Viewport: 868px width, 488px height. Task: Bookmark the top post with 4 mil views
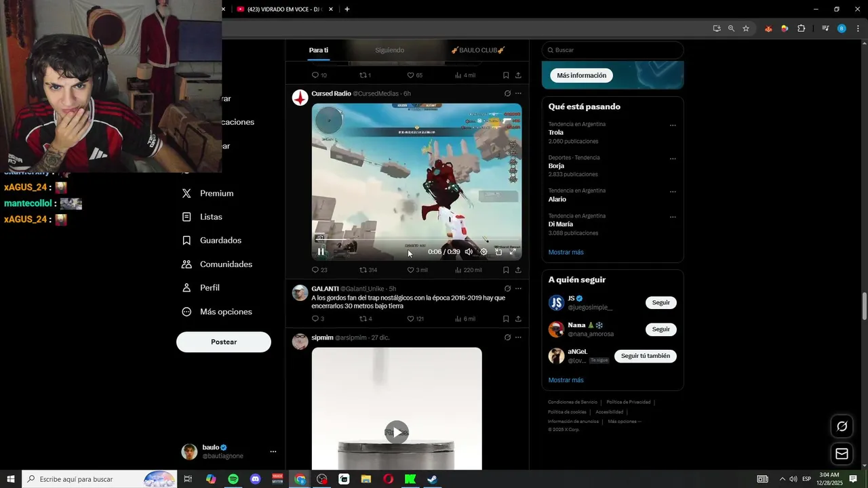tap(506, 75)
